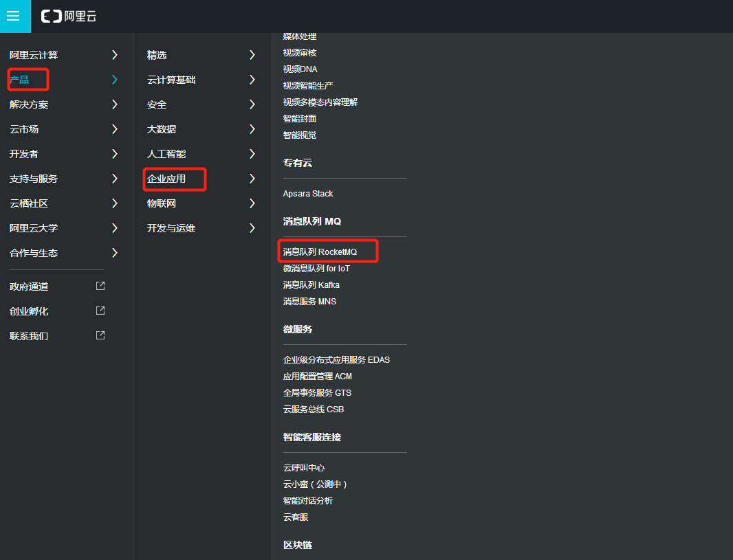The height and width of the screenshot is (560, 733).
Task: Expand the 大数据 category chevron
Action: 252,129
